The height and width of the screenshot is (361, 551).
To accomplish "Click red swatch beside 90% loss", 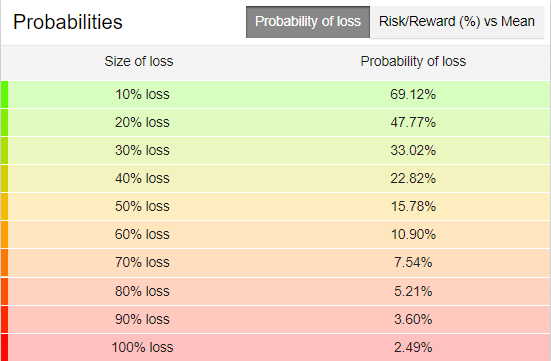I will pos(5,320).
